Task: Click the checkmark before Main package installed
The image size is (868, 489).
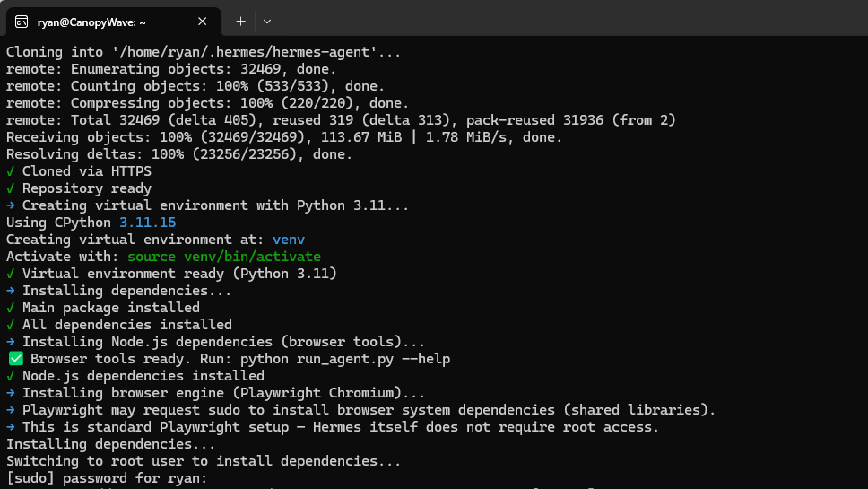Action: [x=11, y=308]
